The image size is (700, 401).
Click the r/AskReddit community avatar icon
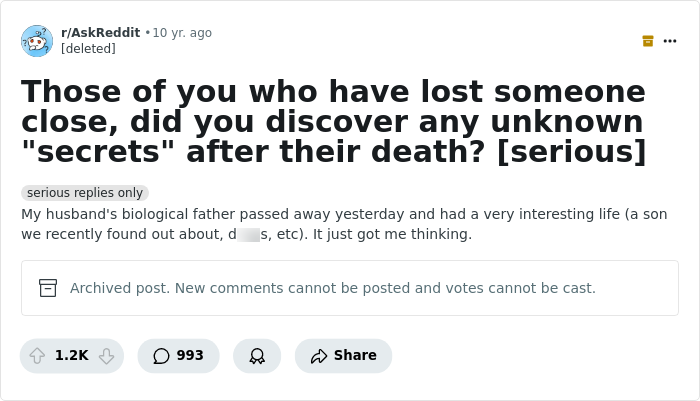(37, 41)
